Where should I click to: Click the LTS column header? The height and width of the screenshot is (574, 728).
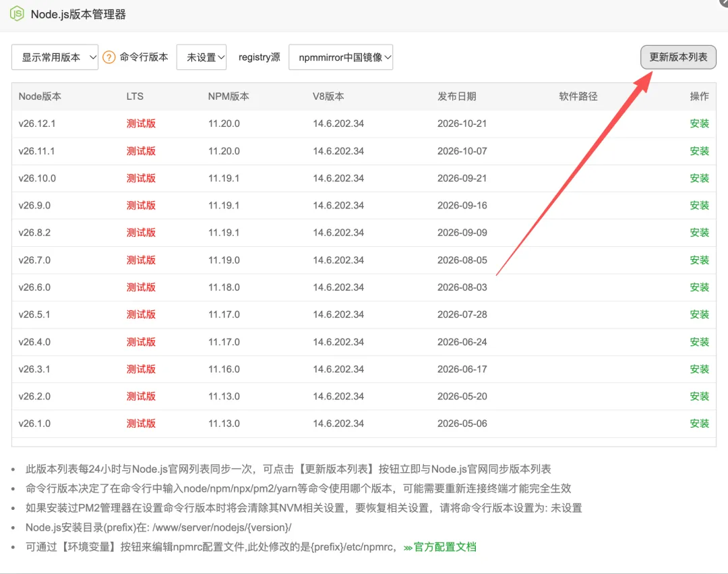click(135, 96)
